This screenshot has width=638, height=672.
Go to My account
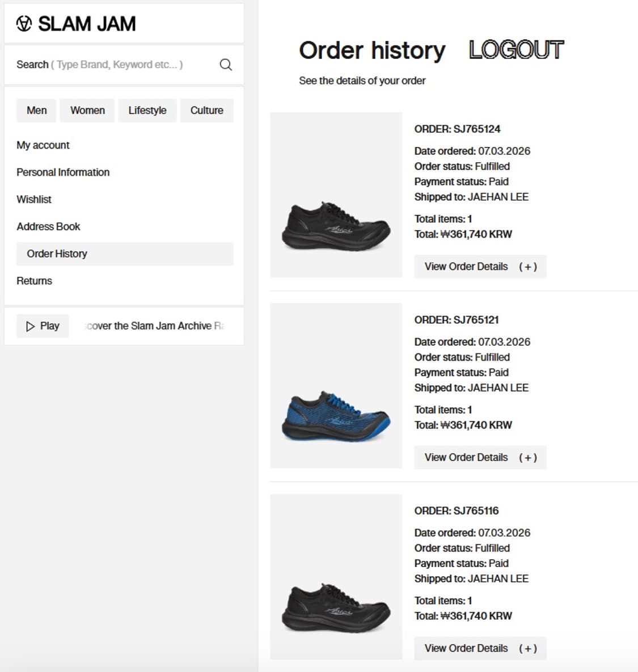tap(43, 145)
